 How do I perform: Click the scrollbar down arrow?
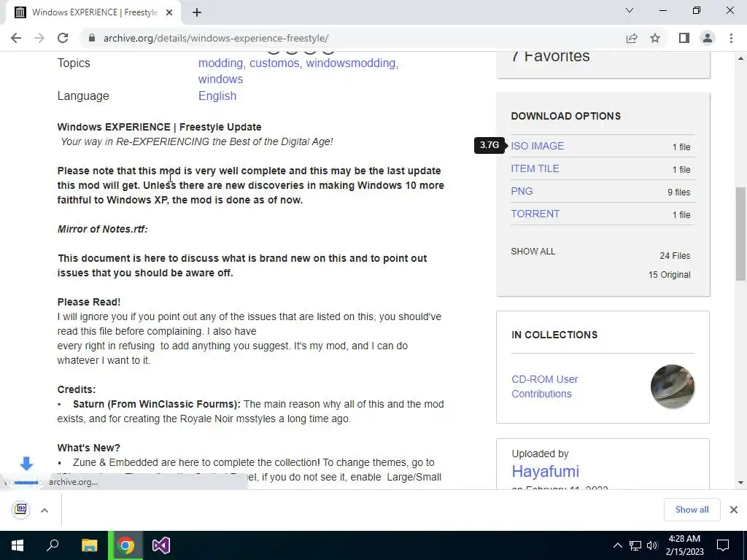[740, 483]
